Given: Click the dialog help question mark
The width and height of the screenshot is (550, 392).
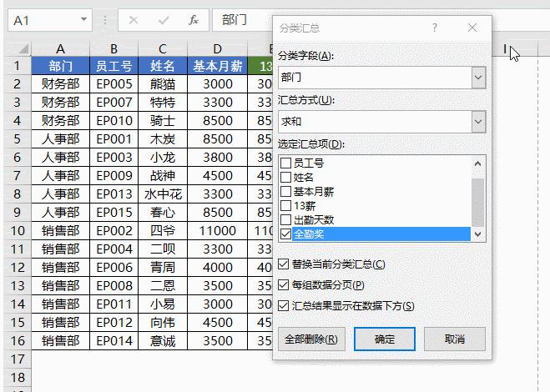Looking at the screenshot, I should point(435,28).
